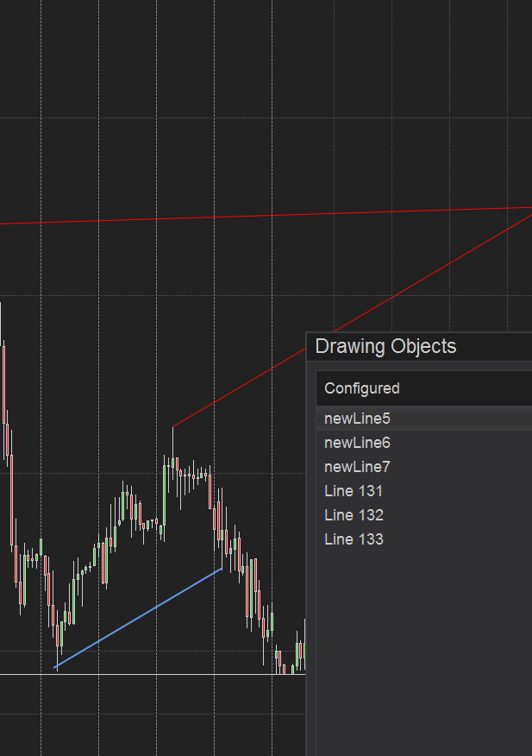Select the Line 133 entry
The image size is (532, 756).
424,539
